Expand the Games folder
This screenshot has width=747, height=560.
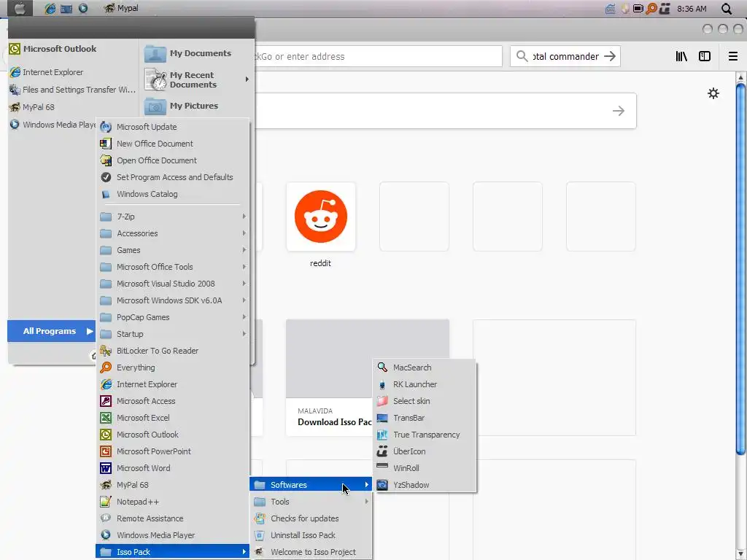172,250
